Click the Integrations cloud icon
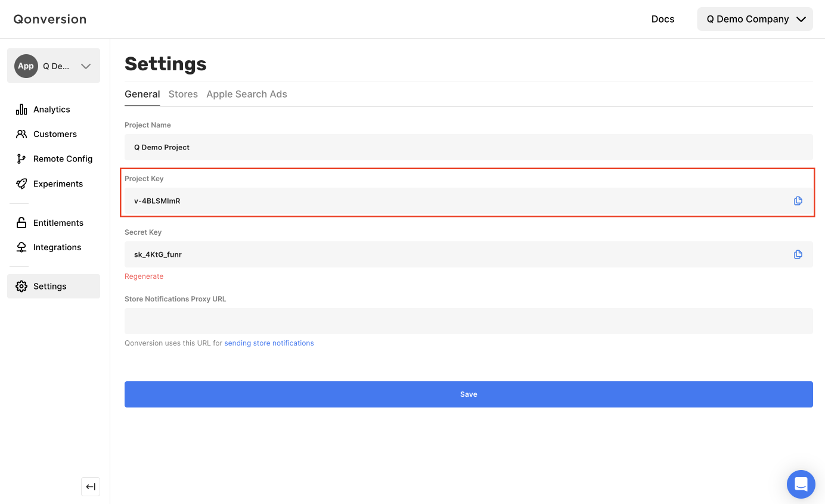Viewport: 825px width, 504px height. click(21, 247)
